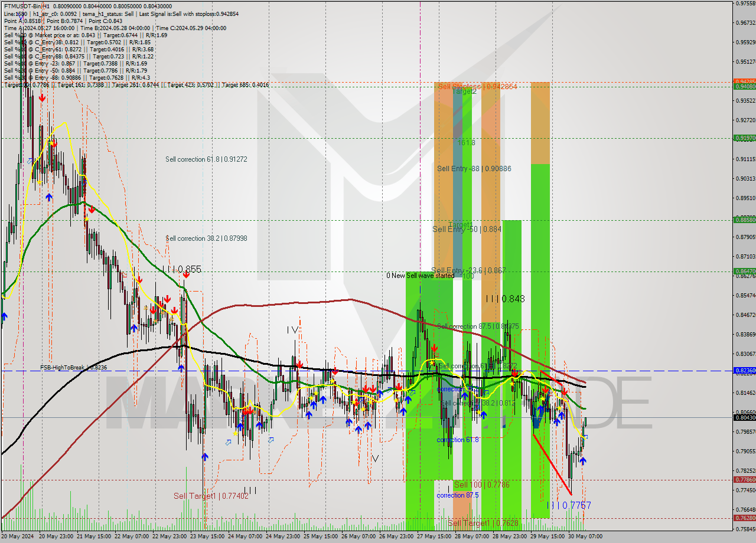Screen dimensions: 756x543
Task: Select the 'Market price or at: 0.843' row
Action: point(86,35)
